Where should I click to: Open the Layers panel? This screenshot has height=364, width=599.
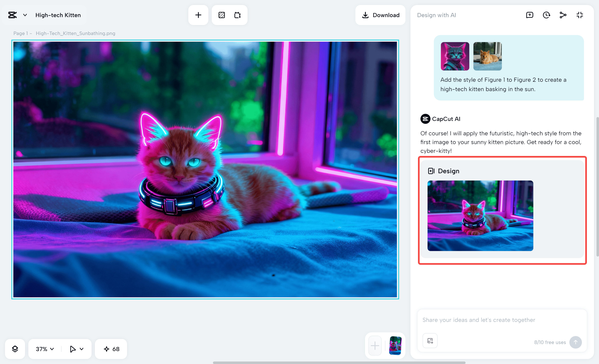(x=15, y=349)
